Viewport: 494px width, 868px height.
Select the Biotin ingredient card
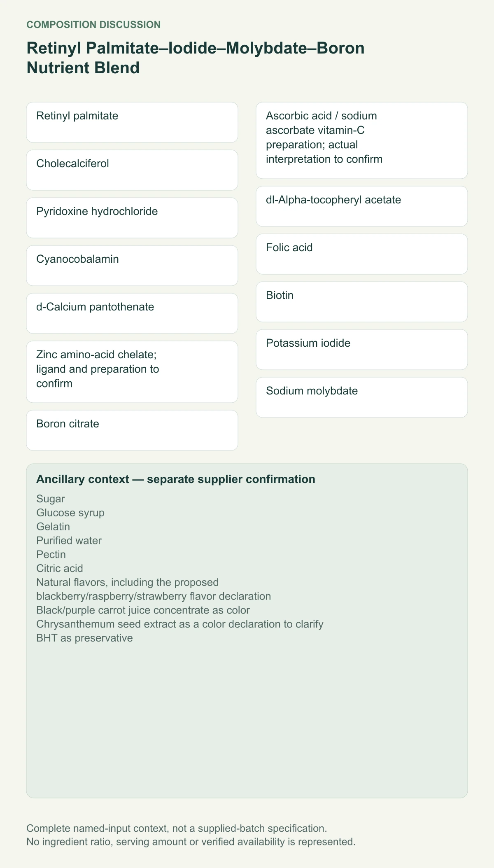[362, 302]
